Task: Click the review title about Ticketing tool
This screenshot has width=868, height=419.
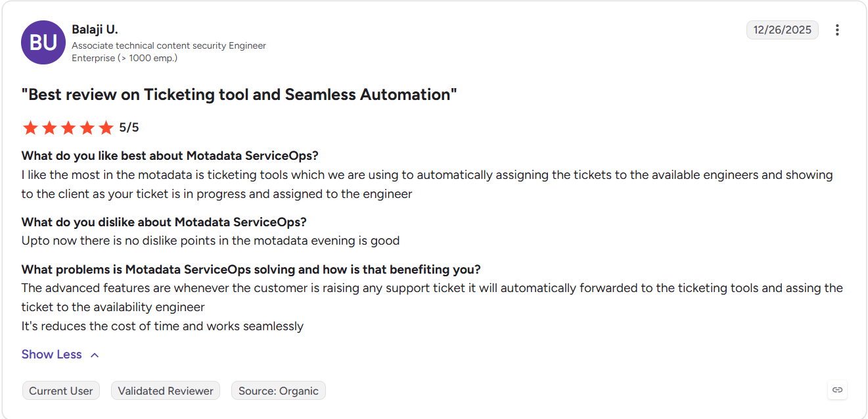Action: [x=239, y=94]
